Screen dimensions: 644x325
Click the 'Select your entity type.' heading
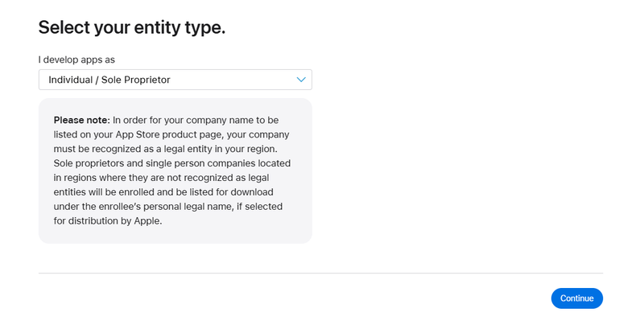pos(132,27)
